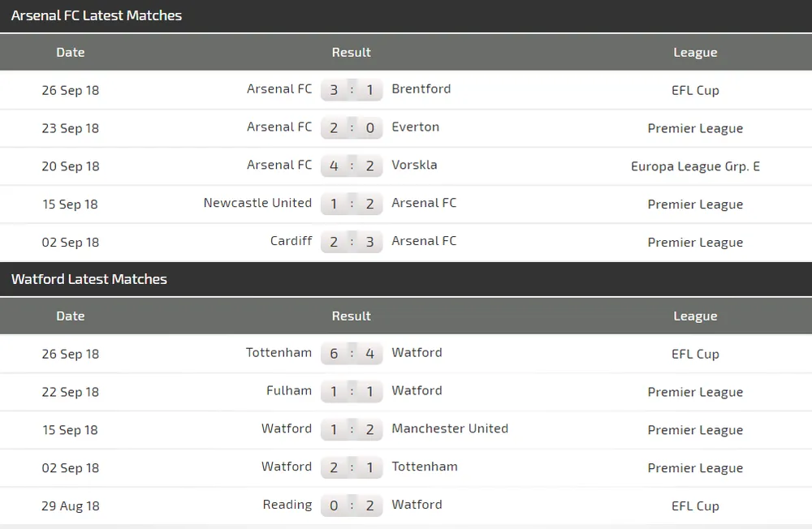Image resolution: width=812 pixels, height=529 pixels.
Task: Open the Everton team page
Action: click(415, 127)
